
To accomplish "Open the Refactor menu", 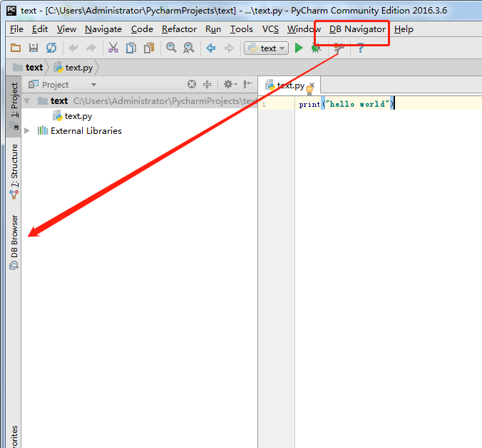I will point(179,29).
